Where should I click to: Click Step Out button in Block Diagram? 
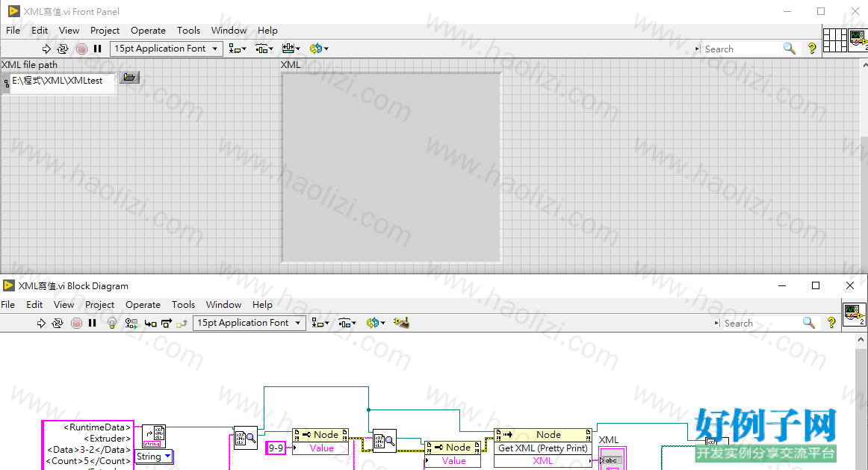pyautogui.click(x=182, y=324)
